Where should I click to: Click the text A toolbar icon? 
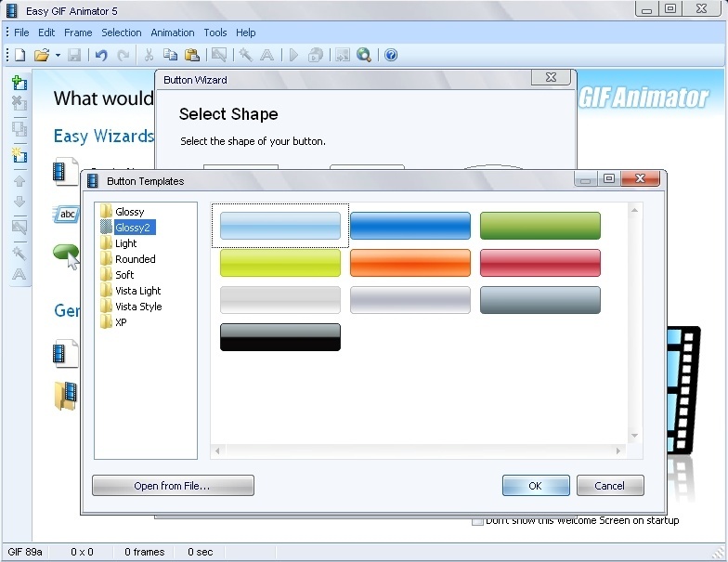[266, 56]
